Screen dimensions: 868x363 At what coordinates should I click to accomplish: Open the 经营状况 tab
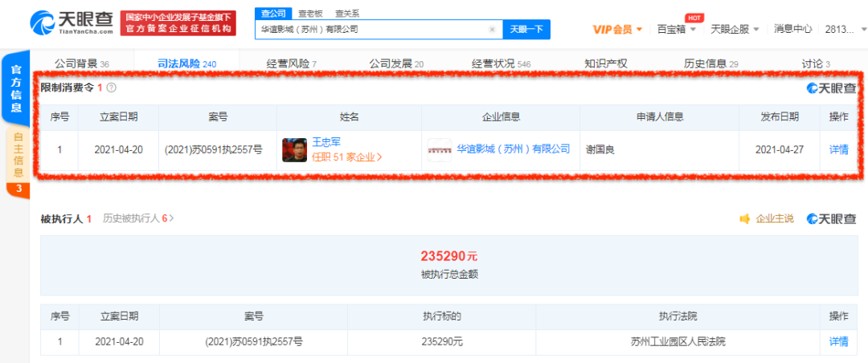[x=501, y=64]
